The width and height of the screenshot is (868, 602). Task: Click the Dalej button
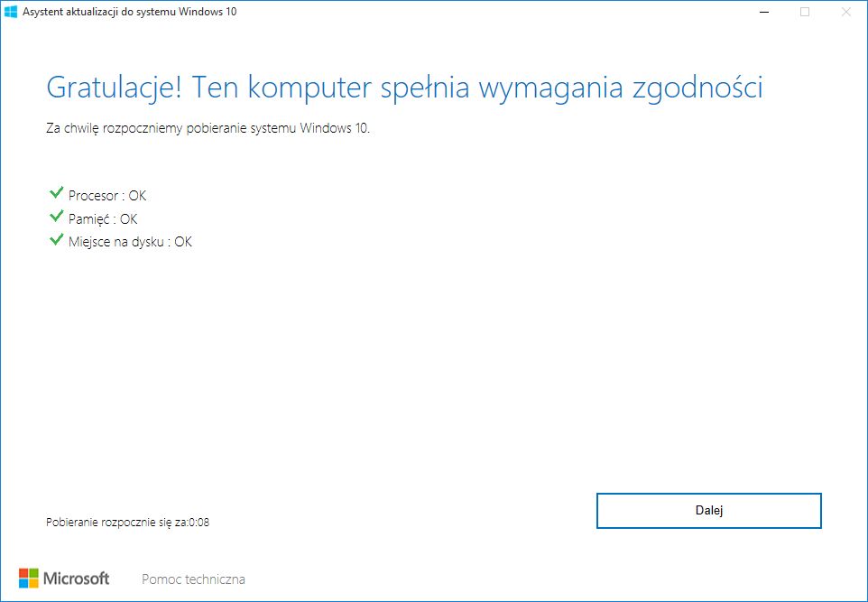708,511
